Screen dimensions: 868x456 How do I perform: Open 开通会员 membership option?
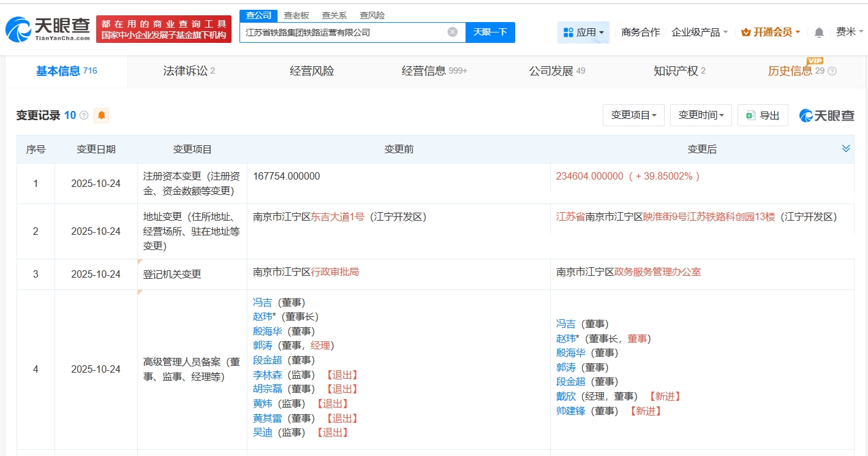(771, 32)
